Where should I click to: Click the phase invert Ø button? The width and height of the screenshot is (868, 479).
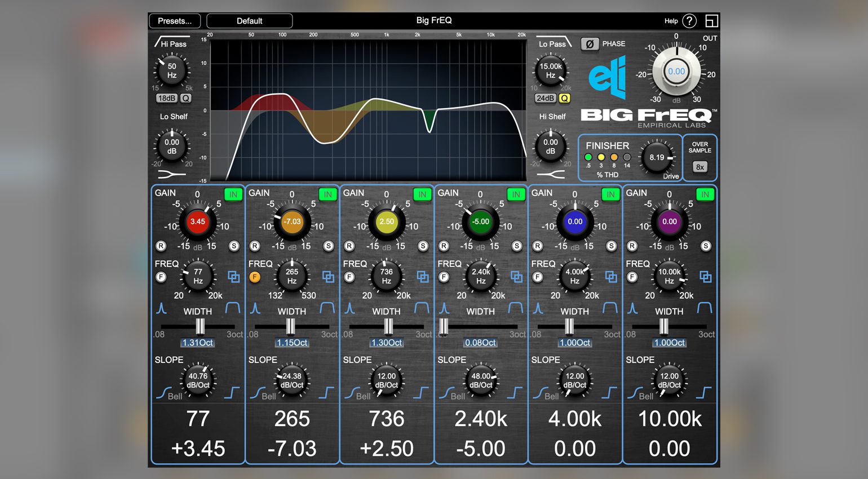(589, 44)
